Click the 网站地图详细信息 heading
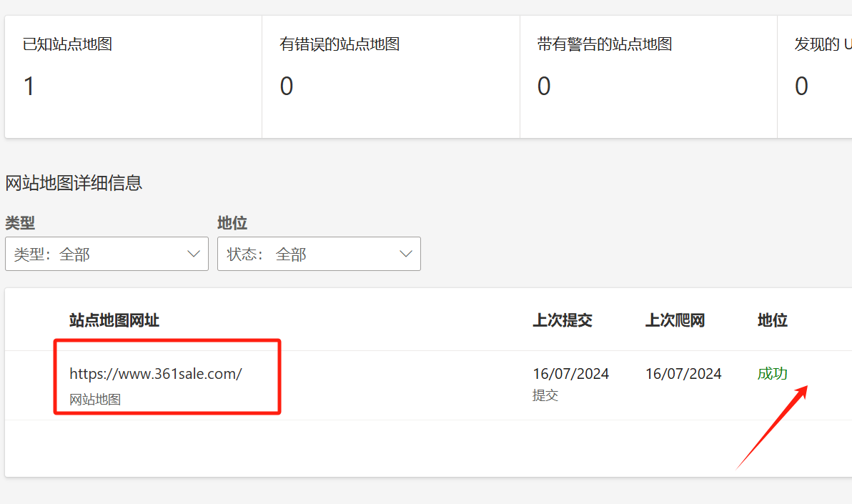The height and width of the screenshot is (504, 852). tap(74, 183)
